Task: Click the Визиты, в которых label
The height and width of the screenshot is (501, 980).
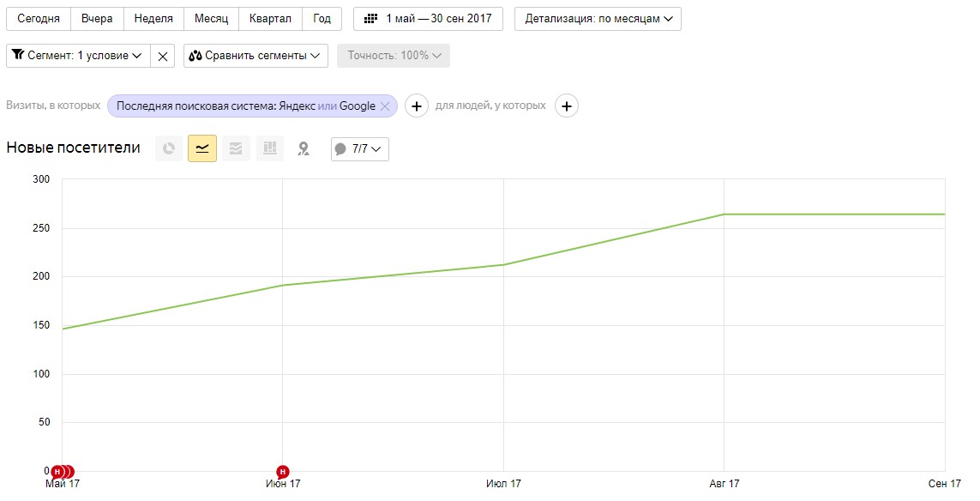Action: (53, 106)
